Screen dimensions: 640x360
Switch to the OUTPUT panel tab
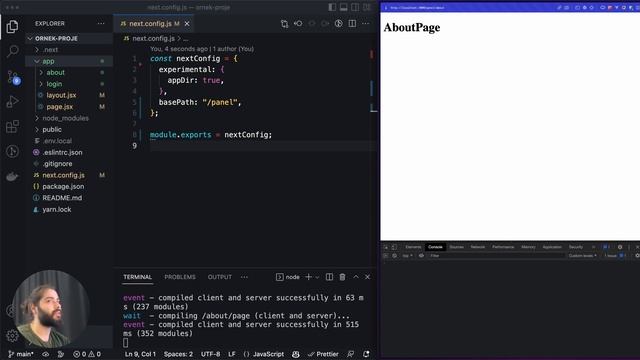[220, 277]
